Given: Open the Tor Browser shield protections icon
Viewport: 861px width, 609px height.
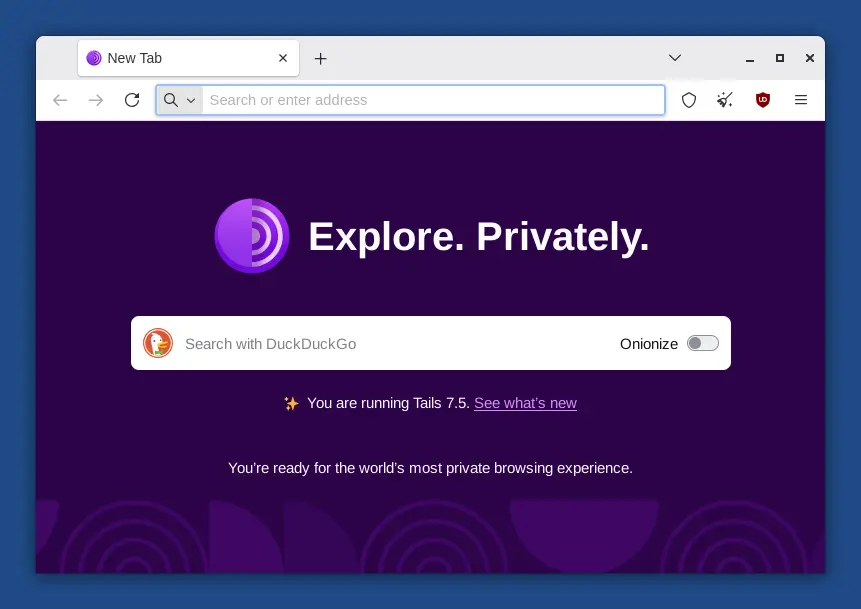Looking at the screenshot, I should [x=688, y=100].
